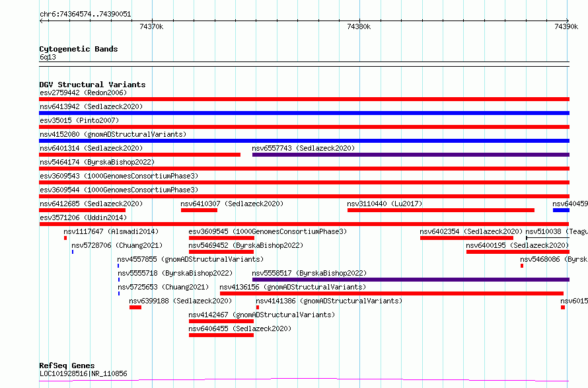Open esv3571206 (Uddin2014) variant

pos(83,217)
